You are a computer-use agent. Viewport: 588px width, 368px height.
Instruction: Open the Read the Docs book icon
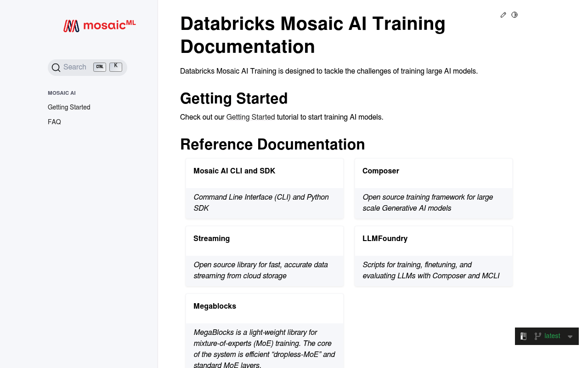tap(523, 336)
